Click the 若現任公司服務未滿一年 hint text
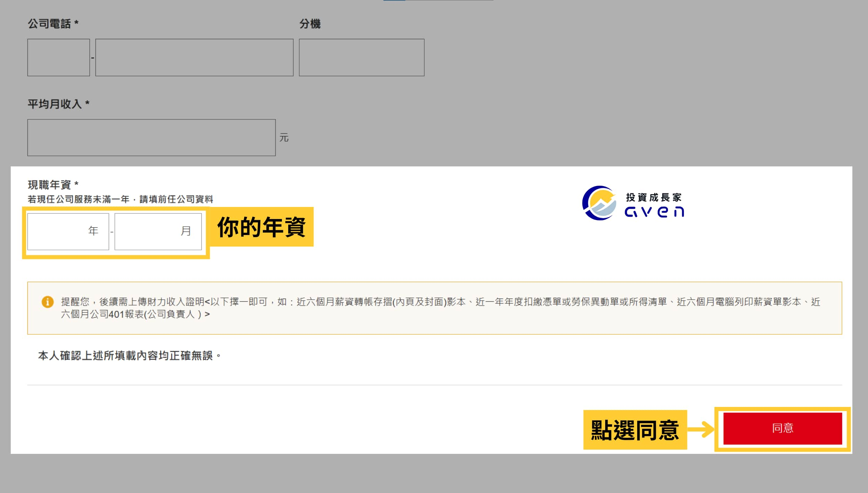 [x=120, y=199]
